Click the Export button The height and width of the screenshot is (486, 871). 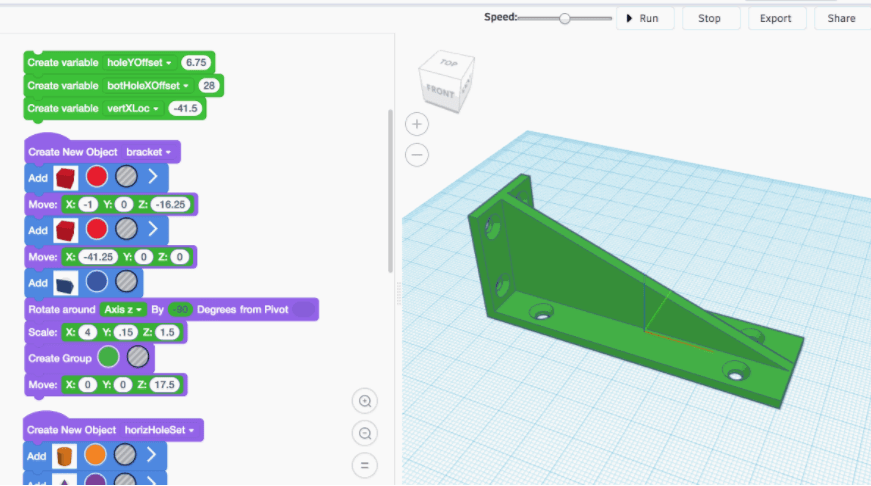pyautogui.click(x=775, y=18)
